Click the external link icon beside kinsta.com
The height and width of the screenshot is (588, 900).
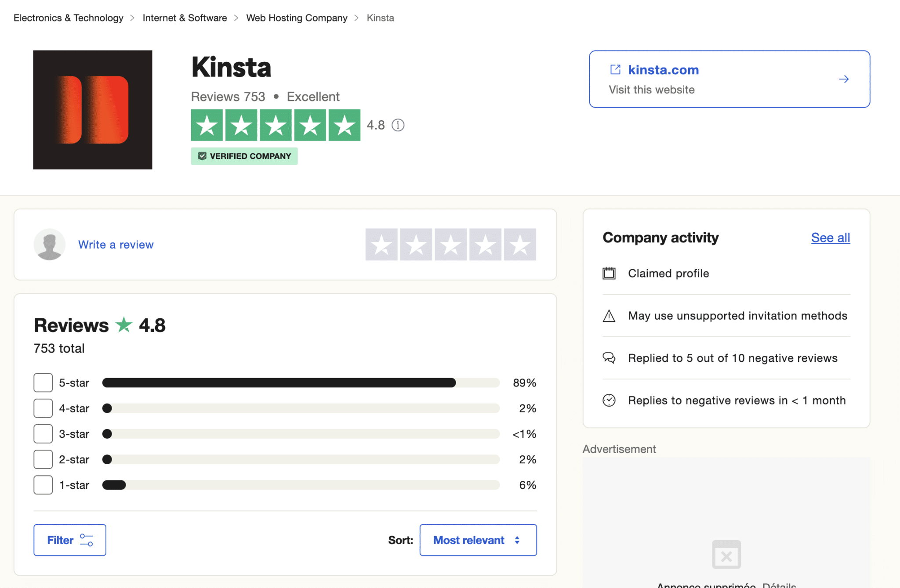pos(615,69)
